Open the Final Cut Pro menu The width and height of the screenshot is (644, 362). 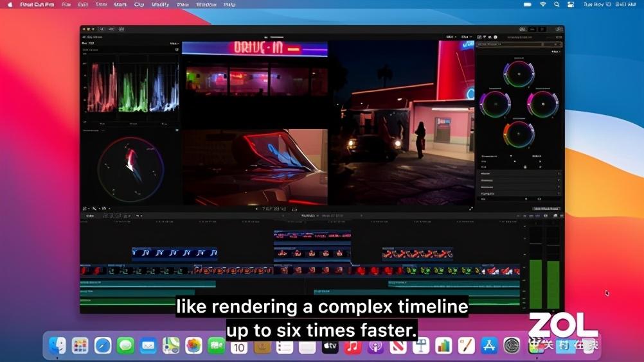click(37, 4)
